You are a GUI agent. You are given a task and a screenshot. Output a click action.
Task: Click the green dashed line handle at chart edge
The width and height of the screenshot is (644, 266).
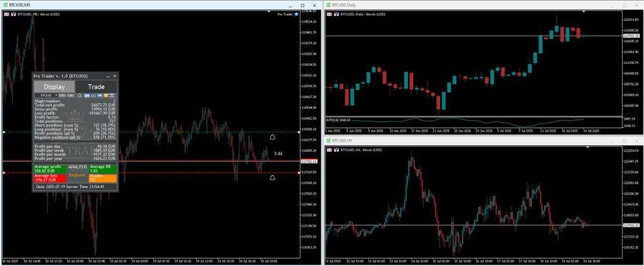click(x=3, y=132)
